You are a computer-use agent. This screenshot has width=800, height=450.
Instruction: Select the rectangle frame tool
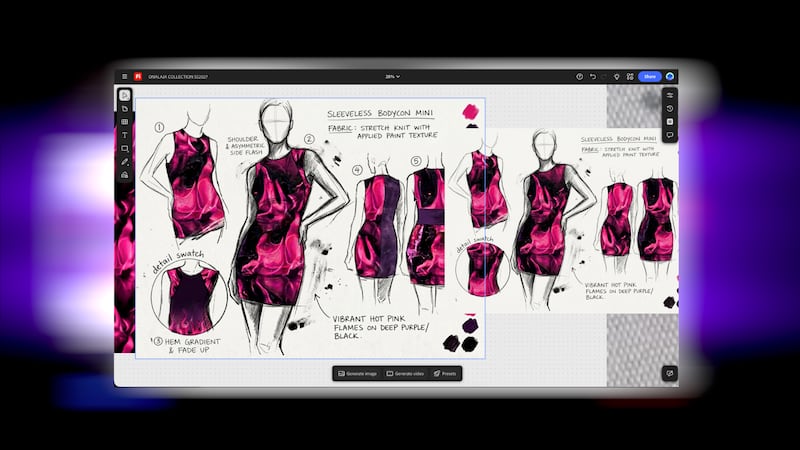pos(124,148)
